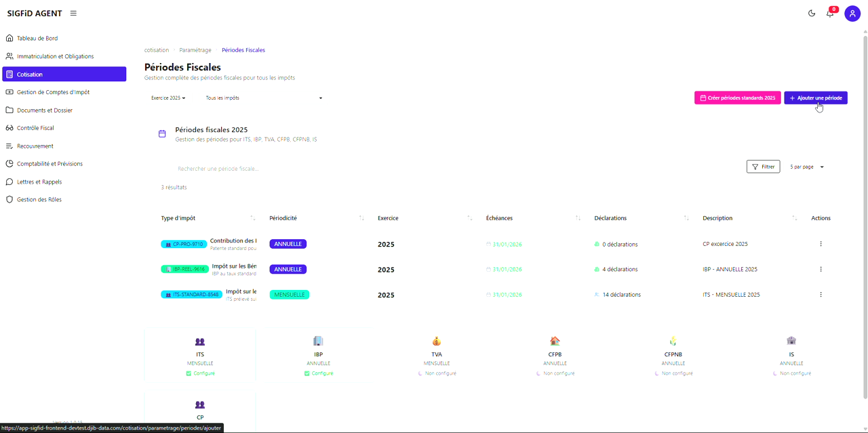Sort by Type d'impôt column arrows

point(253,218)
